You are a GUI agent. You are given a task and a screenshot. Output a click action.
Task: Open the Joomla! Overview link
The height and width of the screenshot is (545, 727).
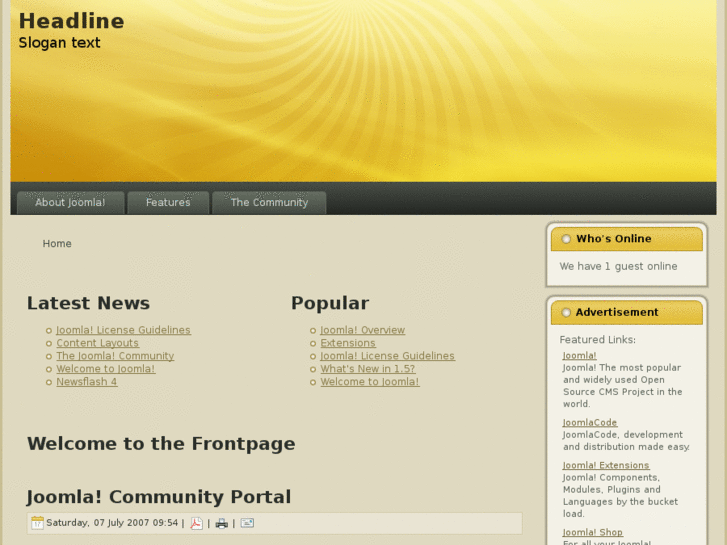(363, 330)
